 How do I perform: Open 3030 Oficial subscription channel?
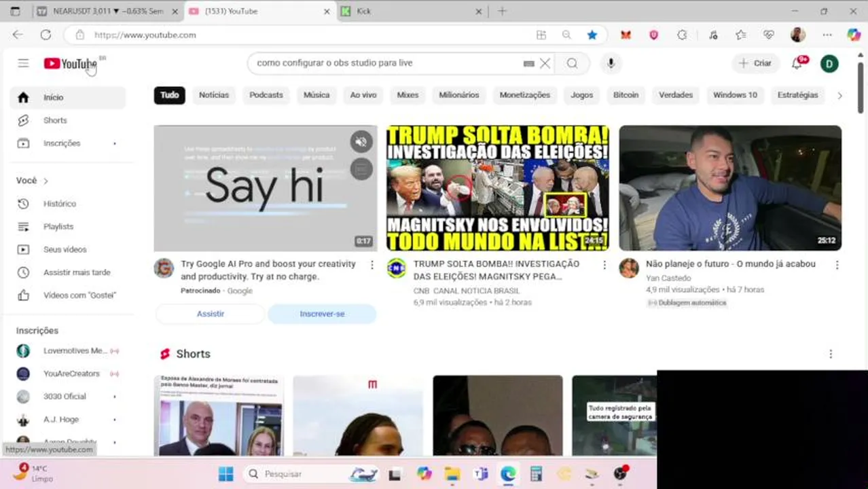[x=68, y=397]
